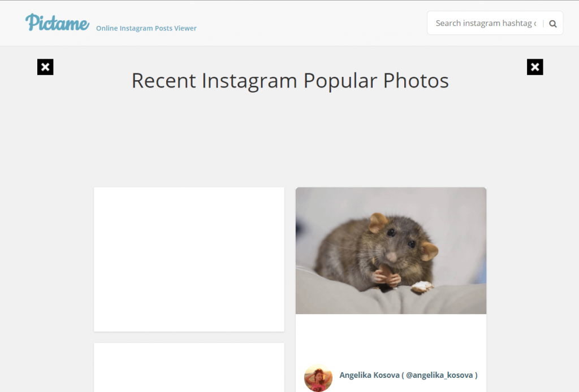Click gray background right of rat post
Viewport: 579px width, 392px height.
click(533, 258)
